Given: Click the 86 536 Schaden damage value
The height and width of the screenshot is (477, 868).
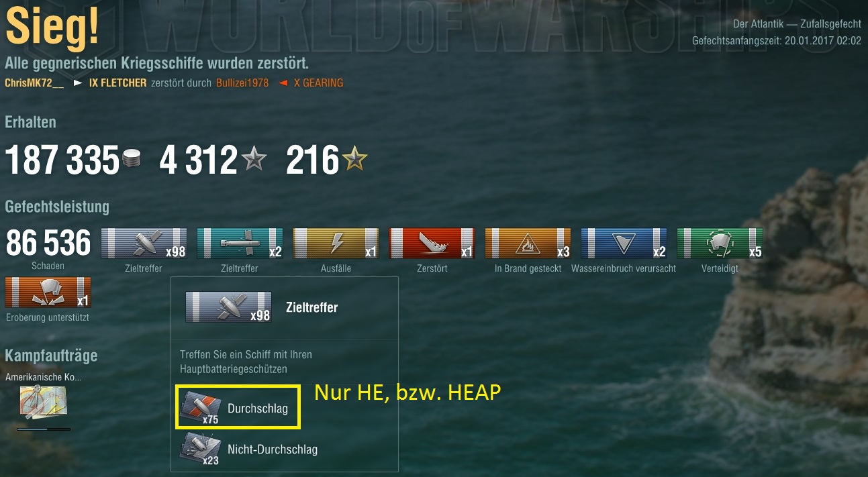Looking at the screenshot, I should (48, 243).
